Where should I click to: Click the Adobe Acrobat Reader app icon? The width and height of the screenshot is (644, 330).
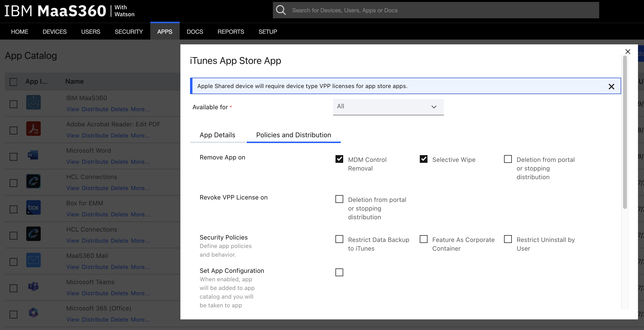33,128
